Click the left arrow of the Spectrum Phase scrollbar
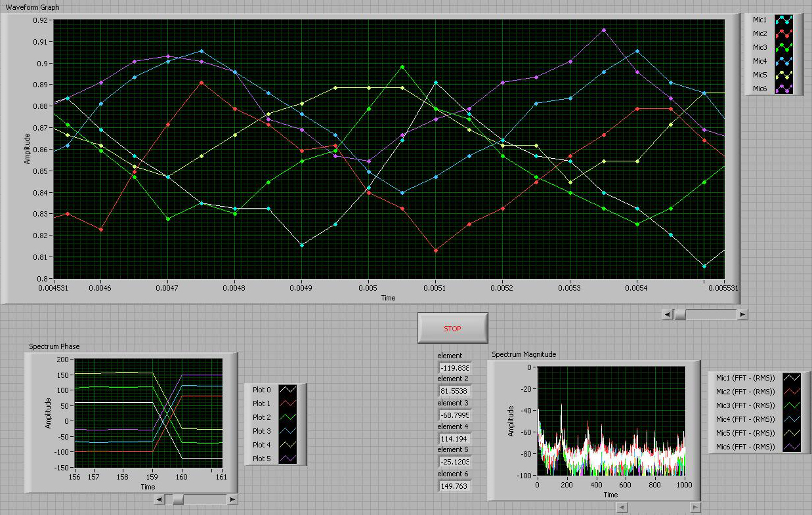 159,499
